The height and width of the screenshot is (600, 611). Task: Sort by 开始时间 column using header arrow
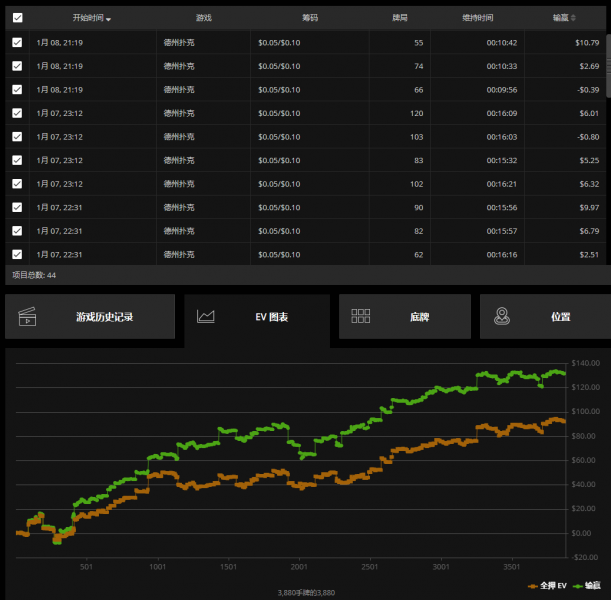[108, 19]
